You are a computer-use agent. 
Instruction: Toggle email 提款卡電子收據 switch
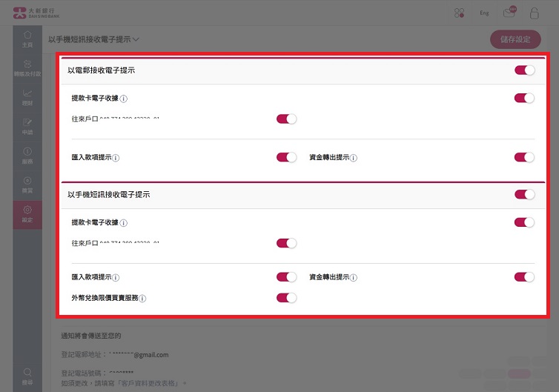coord(524,98)
